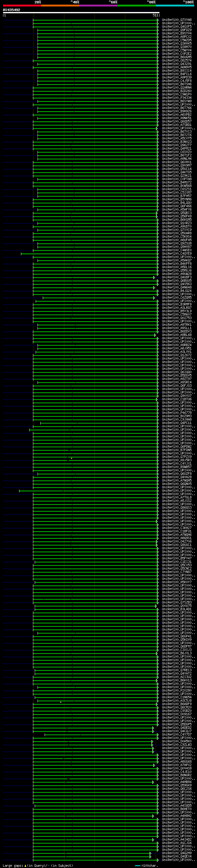Select hit label UniRef100_B3RMF8
Viewport: 197px width, 868px height.
coord(177,305)
